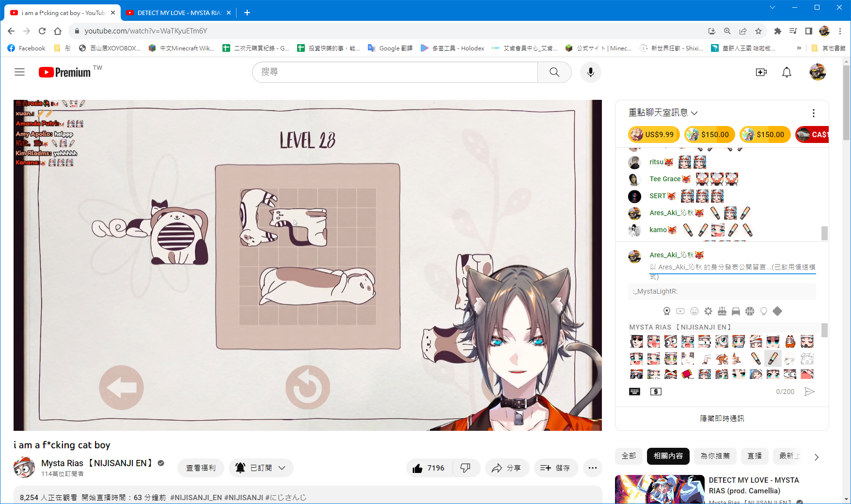The width and height of the screenshot is (851, 504).
Task: Select the 為你推薦 filter chip
Action: [x=715, y=456]
